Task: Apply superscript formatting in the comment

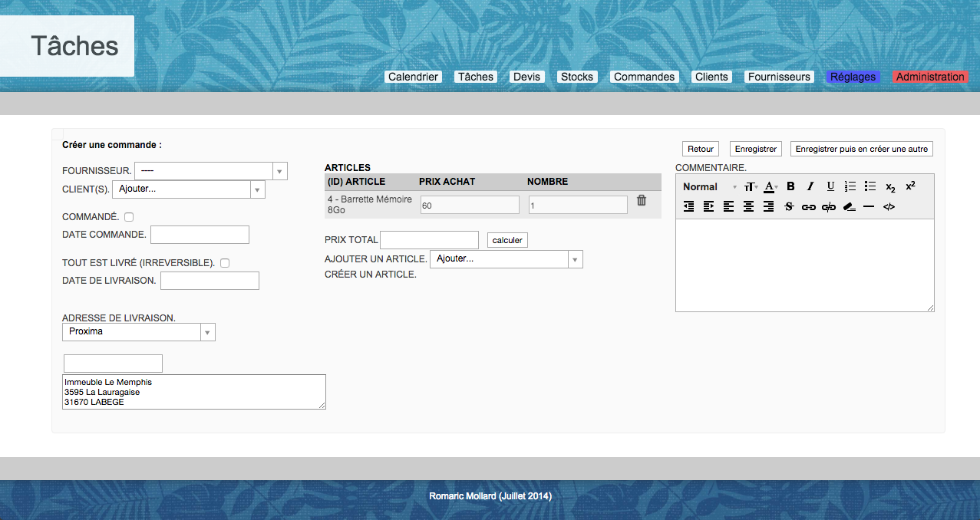Action: coord(910,186)
